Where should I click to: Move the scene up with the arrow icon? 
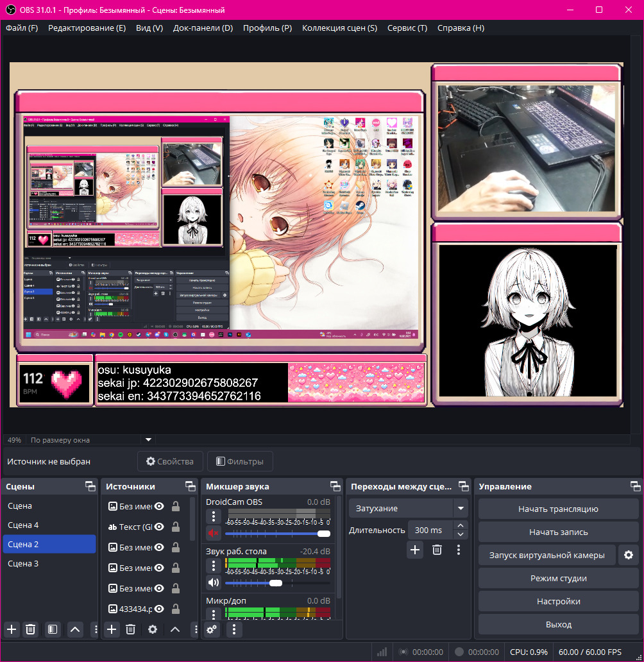click(75, 629)
